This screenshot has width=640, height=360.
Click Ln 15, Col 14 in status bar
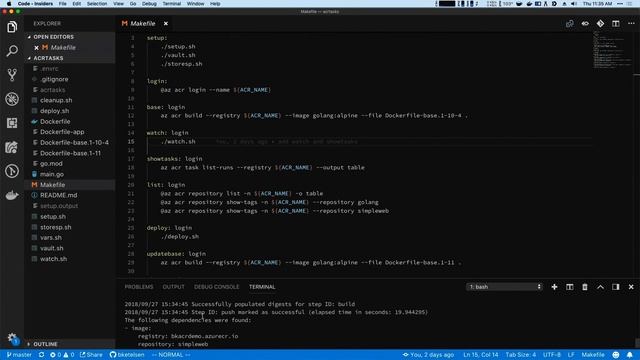480,355
